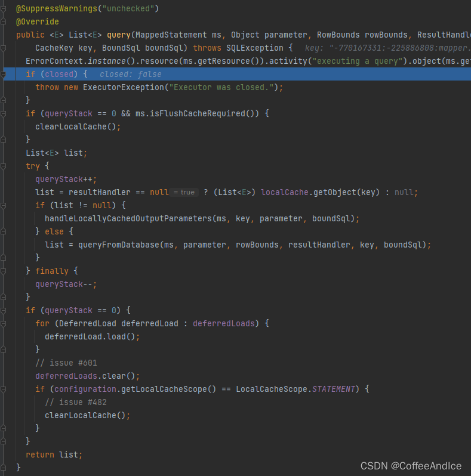
Task: Click 'instance' static method call
Action: tap(107, 61)
